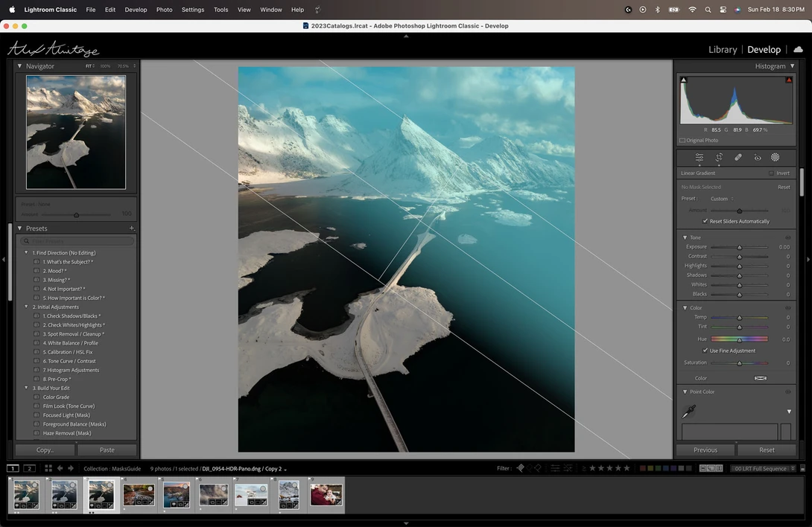
Task: Open the Masking tool icon
Action: tap(775, 157)
